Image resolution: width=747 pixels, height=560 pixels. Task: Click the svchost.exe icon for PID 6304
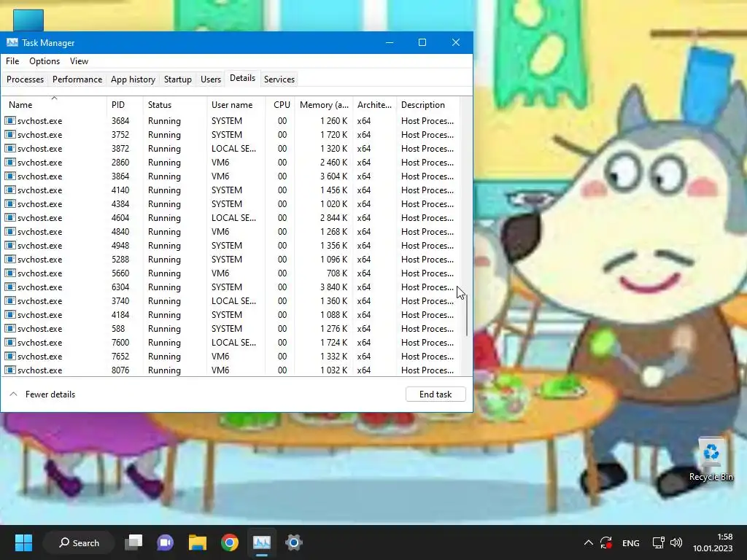click(x=10, y=287)
